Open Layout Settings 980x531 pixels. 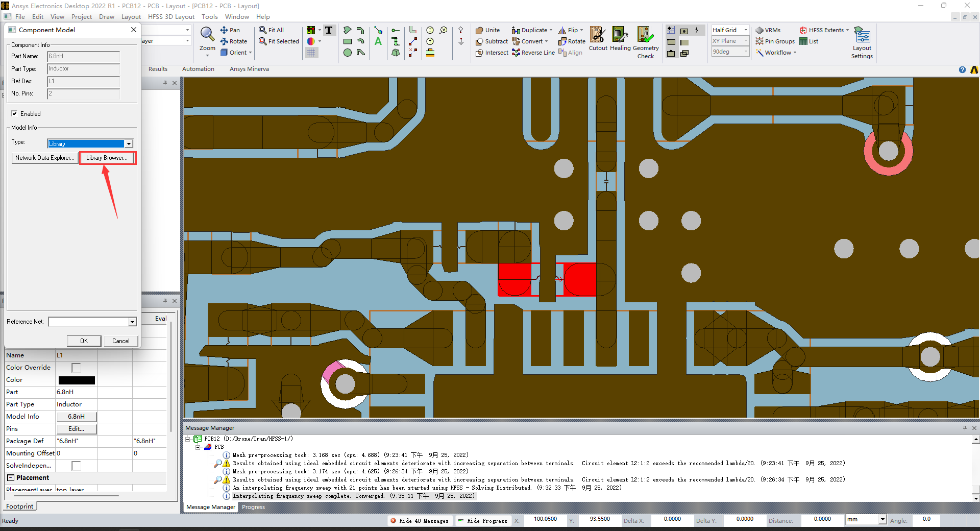point(862,43)
